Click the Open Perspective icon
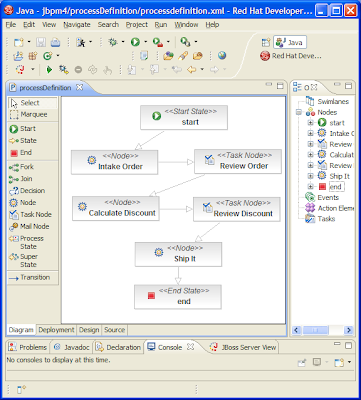Image resolution: width=361 pixels, height=400 pixels. tap(266, 42)
